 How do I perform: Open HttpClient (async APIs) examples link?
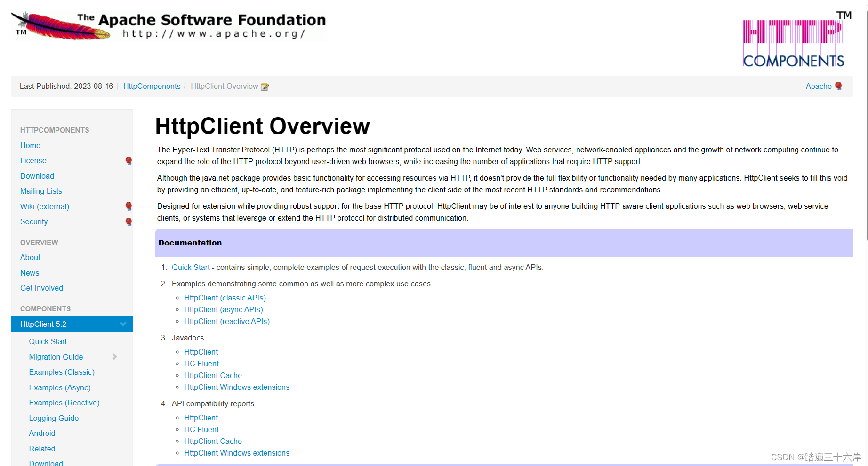click(x=224, y=310)
